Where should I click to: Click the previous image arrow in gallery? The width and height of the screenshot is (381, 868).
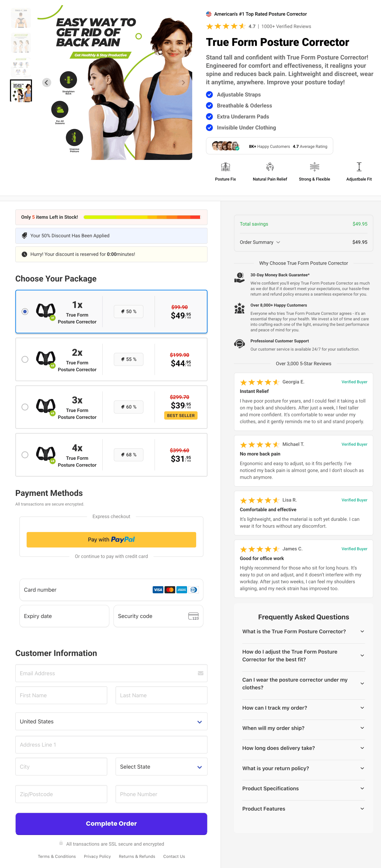click(x=47, y=83)
